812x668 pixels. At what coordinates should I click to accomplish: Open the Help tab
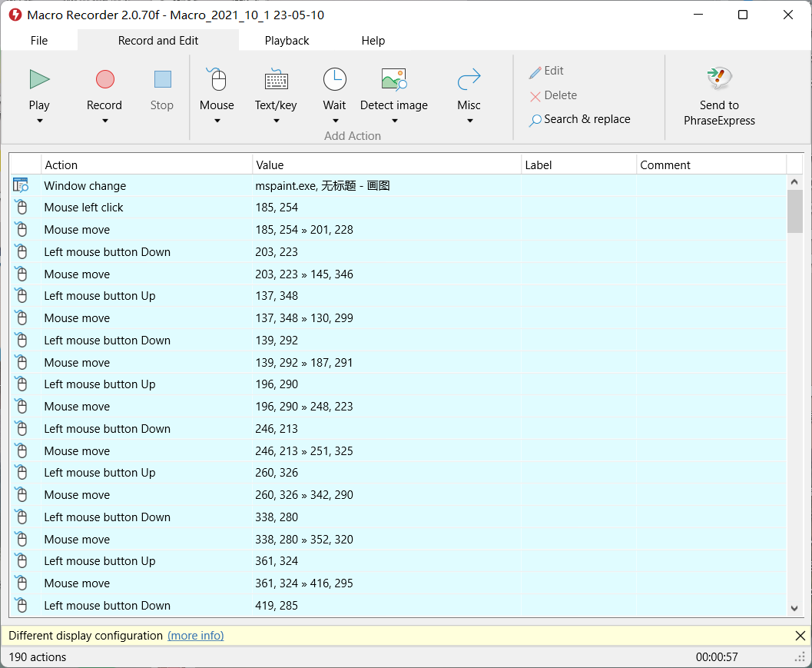click(373, 41)
